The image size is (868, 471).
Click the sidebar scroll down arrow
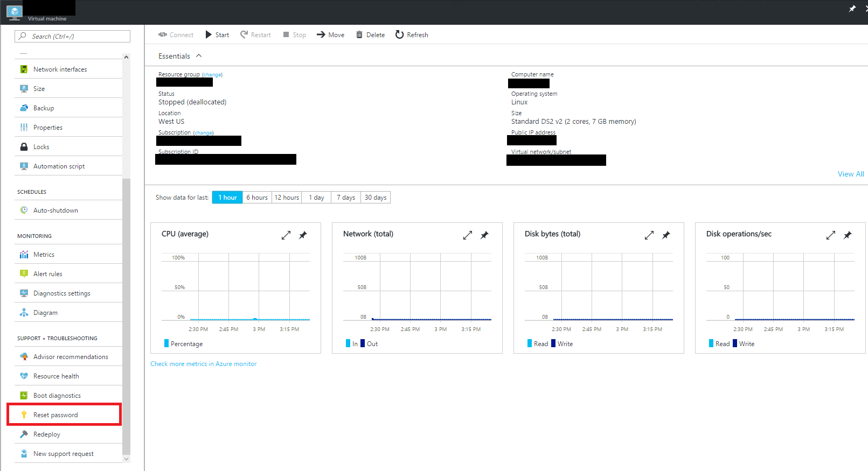point(127,459)
